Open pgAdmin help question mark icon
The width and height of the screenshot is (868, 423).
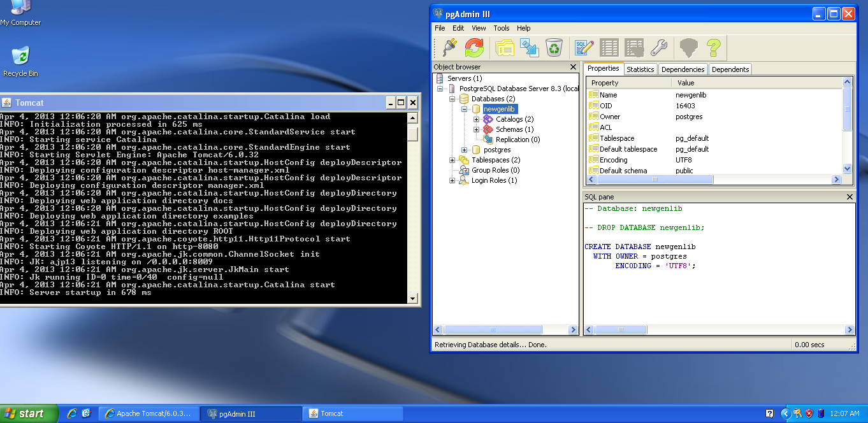pos(713,48)
